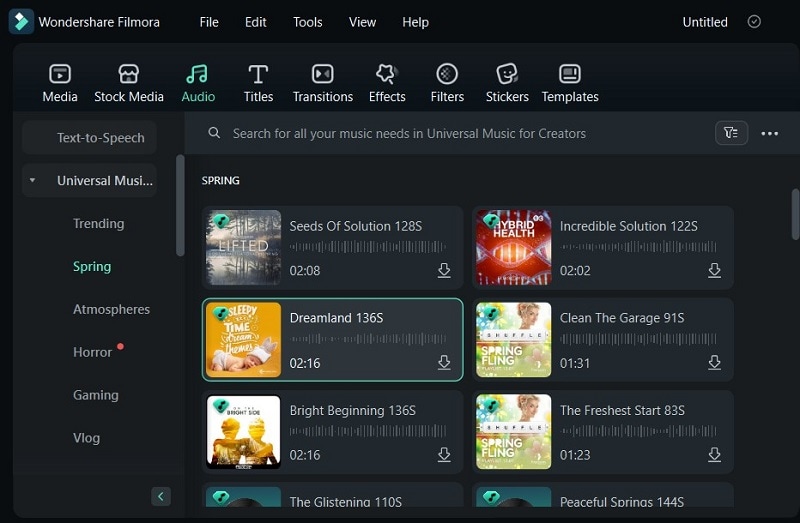
Task: Open the Help menu
Action: [415, 22]
